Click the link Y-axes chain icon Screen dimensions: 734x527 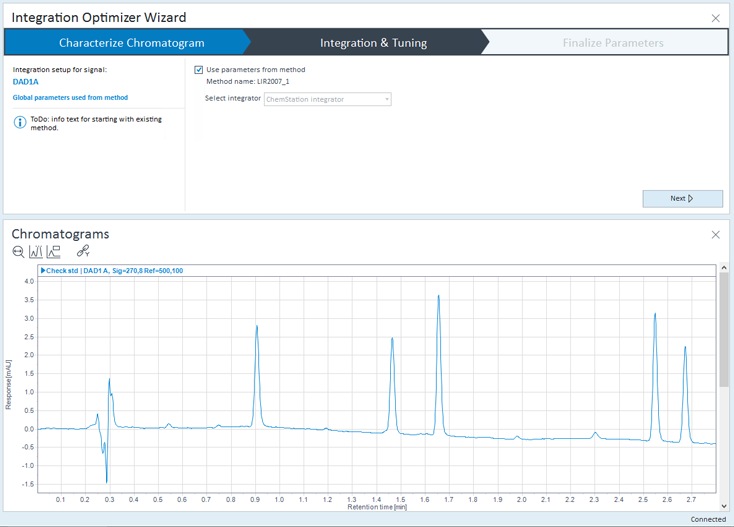pos(83,252)
